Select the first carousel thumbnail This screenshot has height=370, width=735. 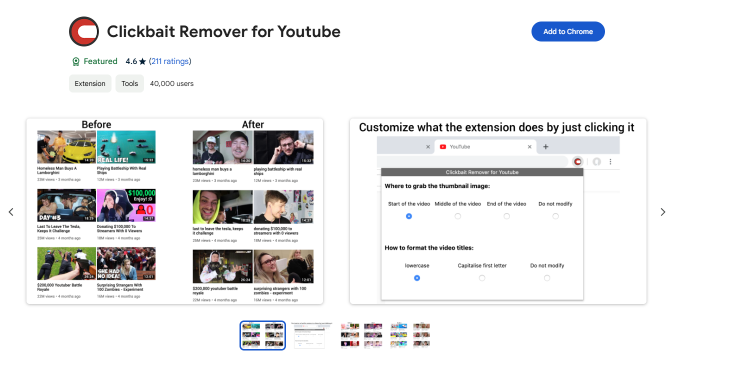tap(262, 335)
